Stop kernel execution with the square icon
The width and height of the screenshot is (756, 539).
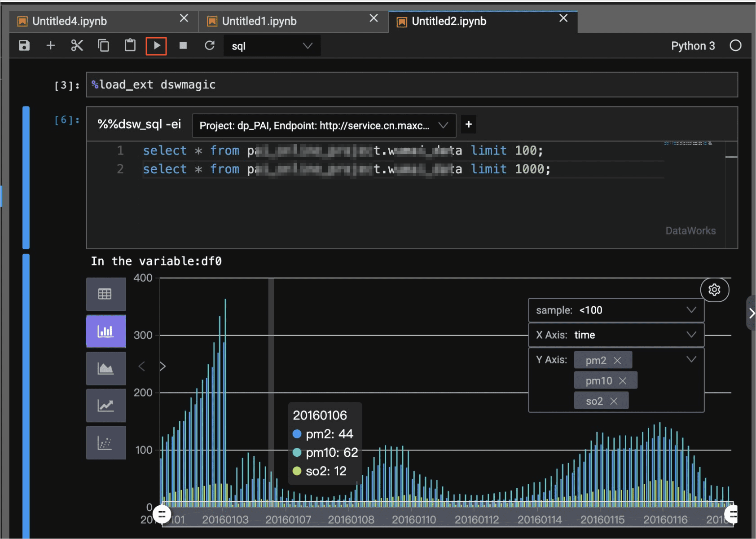click(x=183, y=45)
